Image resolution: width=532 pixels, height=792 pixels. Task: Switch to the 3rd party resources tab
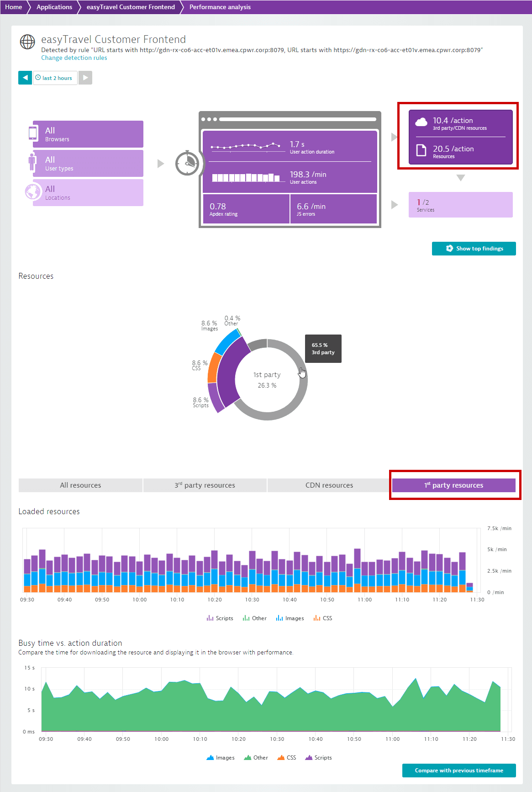tap(205, 485)
